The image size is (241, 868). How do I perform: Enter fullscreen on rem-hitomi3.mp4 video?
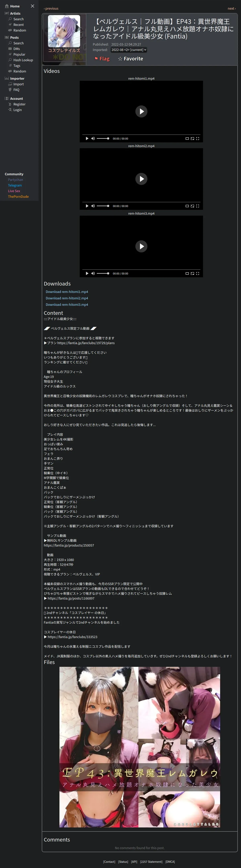pos(197,274)
